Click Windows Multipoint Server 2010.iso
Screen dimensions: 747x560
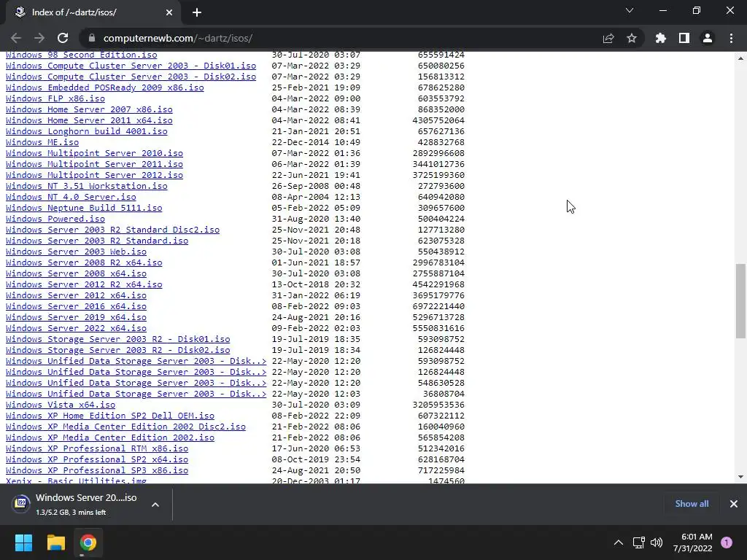pyautogui.click(x=94, y=153)
